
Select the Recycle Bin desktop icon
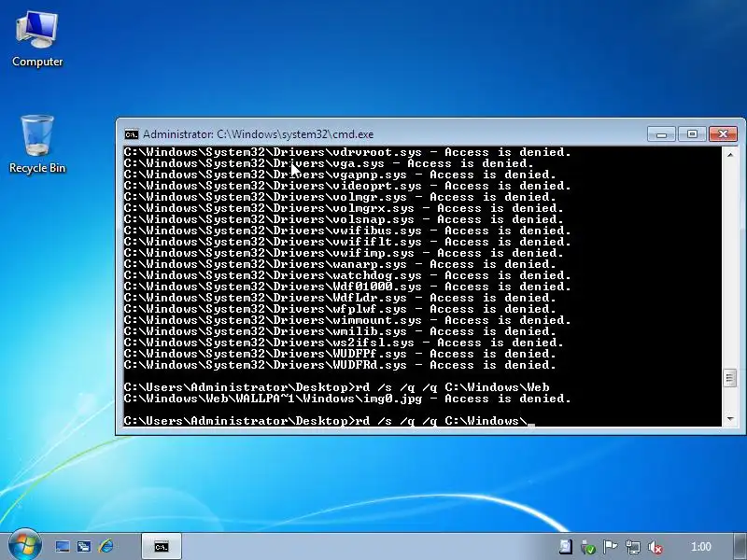click(37, 144)
